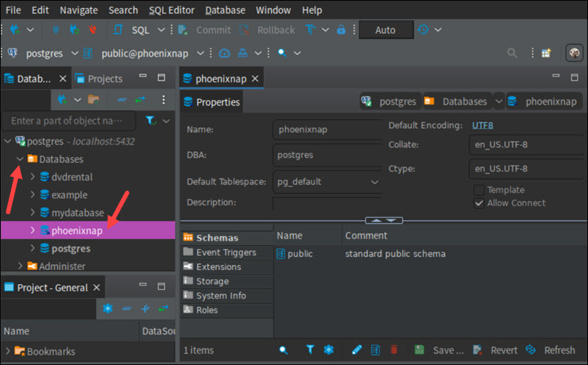
Task: Click the Connect plug icon in main toolbar
Action: click(56, 29)
